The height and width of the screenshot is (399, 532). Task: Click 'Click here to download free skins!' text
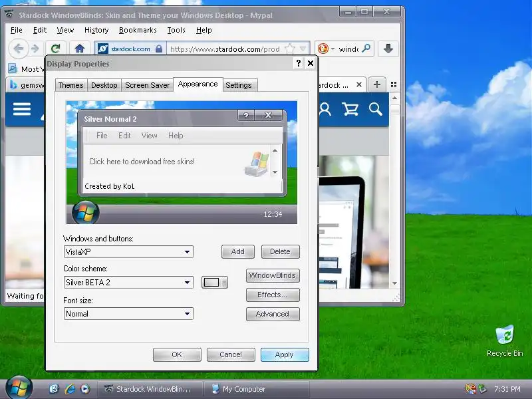click(142, 162)
